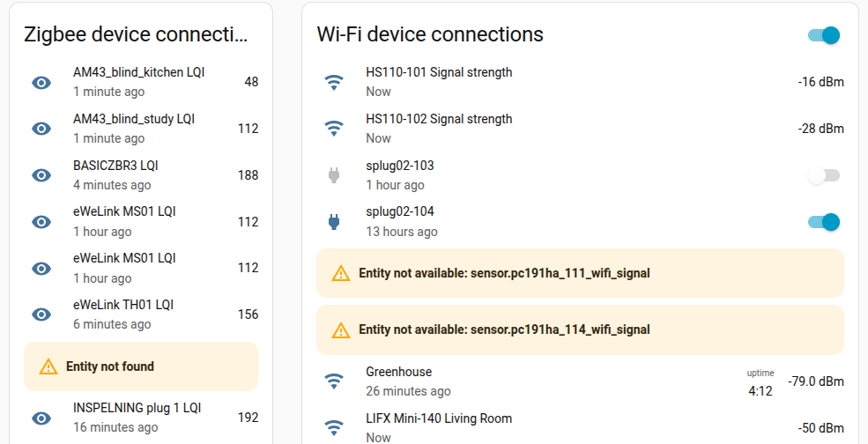Click pc191ha_111_wifi_signal unavailable warning

tap(504, 273)
